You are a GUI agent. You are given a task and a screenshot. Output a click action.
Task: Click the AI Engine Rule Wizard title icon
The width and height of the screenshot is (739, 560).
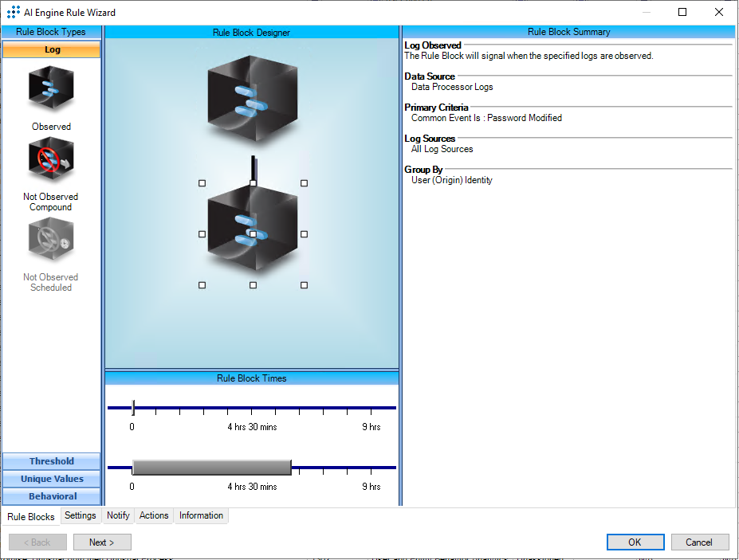pyautogui.click(x=13, y=12)
